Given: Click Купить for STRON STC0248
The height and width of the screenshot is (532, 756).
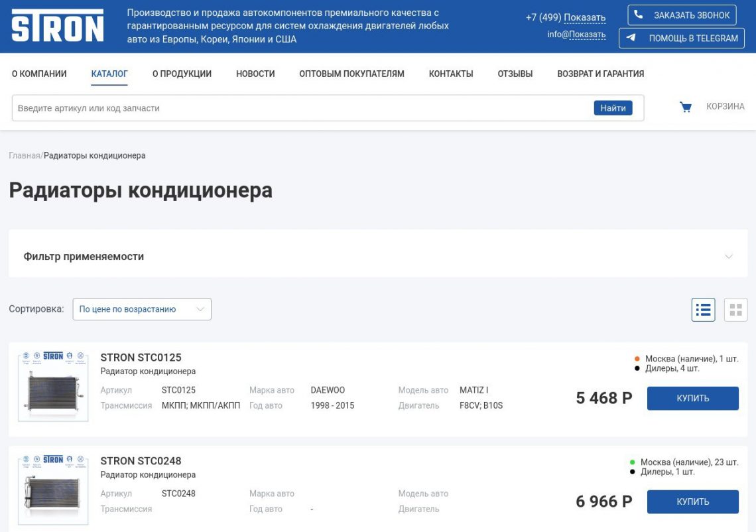Looking at the screenshot, I should point(692,502).
